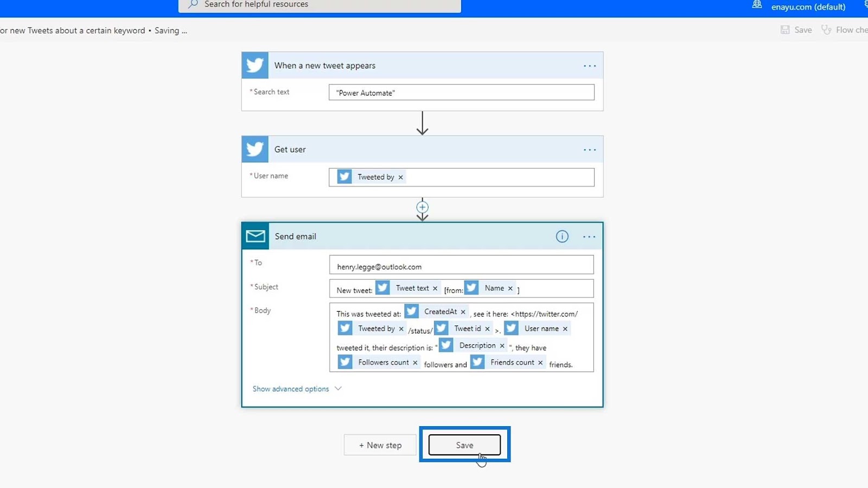Click the search magnifier icon in top bar
This screenshot has width=868, height=488.
coord(193,4)
